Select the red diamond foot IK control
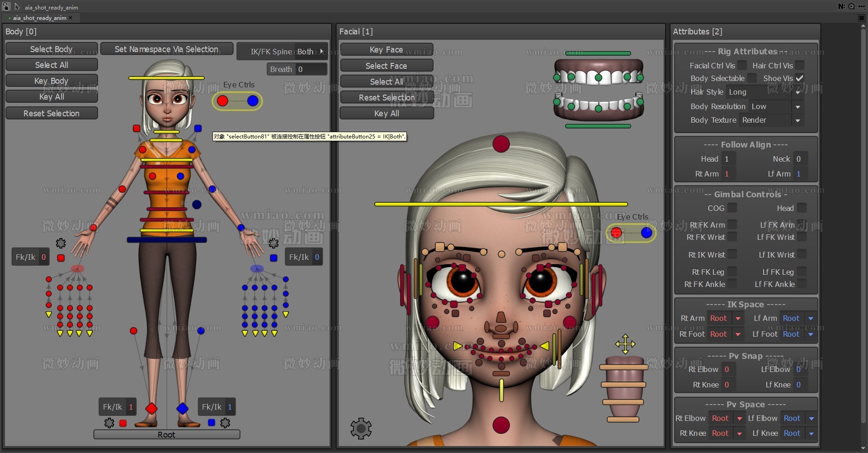The width and height of the screenshot is (868, 453). click(151, 408)
